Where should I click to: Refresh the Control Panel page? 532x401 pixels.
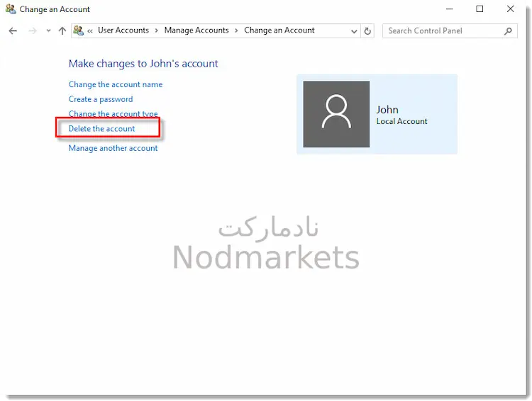tap(367, 31)
